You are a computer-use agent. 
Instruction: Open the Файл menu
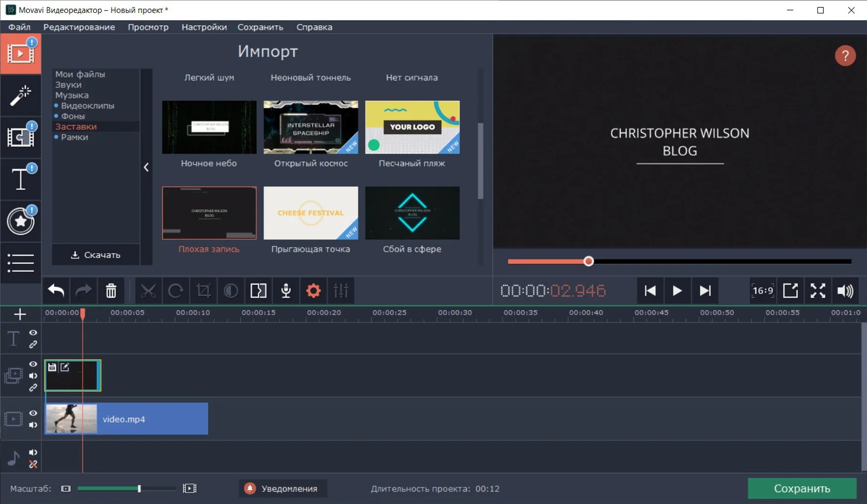coord(19,27)
